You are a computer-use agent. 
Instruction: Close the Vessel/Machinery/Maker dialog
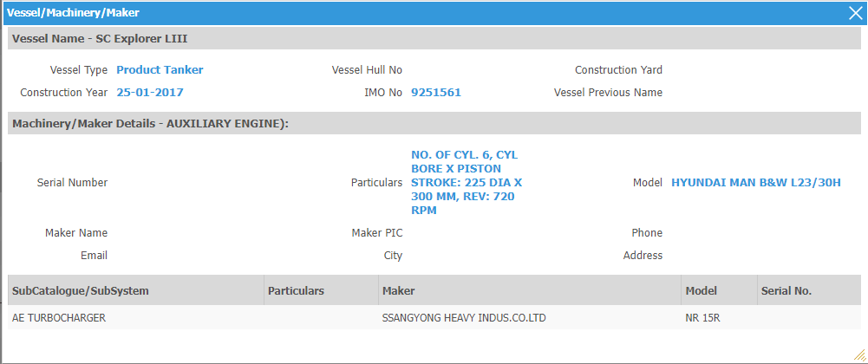tap(854, 13)
